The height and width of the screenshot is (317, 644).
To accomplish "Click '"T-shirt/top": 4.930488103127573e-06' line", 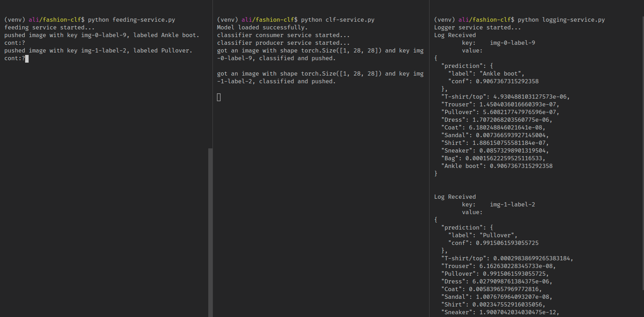I will coord(505,97).
